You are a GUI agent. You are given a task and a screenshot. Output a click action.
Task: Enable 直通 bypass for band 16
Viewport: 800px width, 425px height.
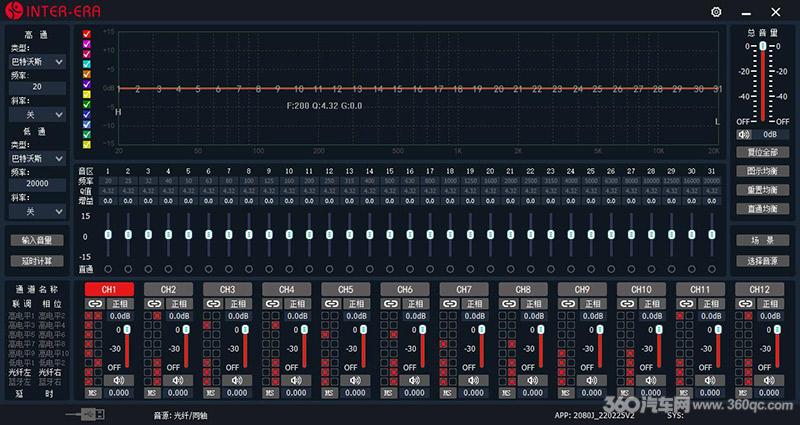click(x=410, y=269)
